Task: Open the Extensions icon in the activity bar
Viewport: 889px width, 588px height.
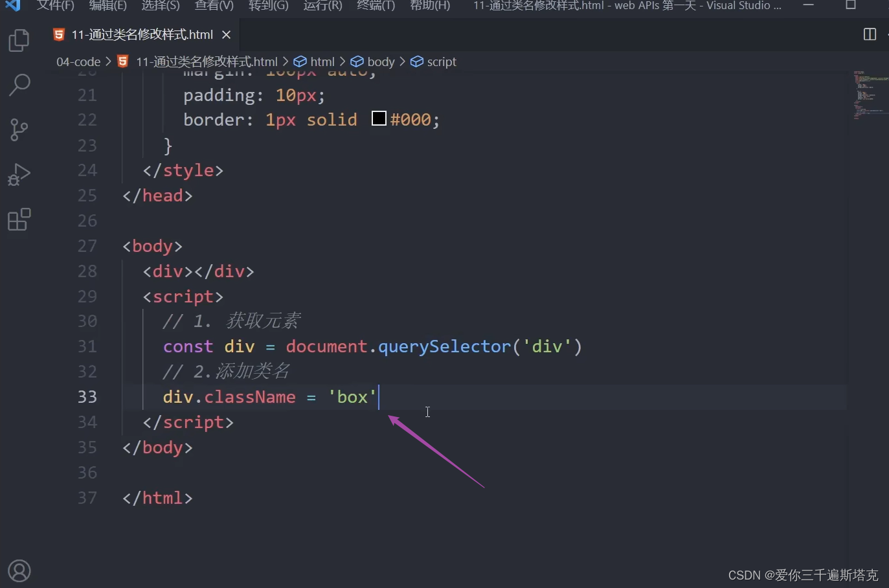Action: [18, 219]
